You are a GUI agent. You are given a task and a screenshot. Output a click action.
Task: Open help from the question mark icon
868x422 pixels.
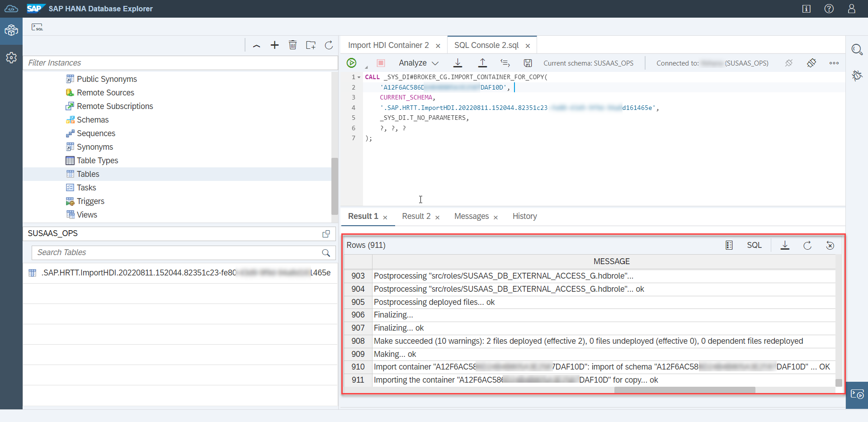[829, 9]
